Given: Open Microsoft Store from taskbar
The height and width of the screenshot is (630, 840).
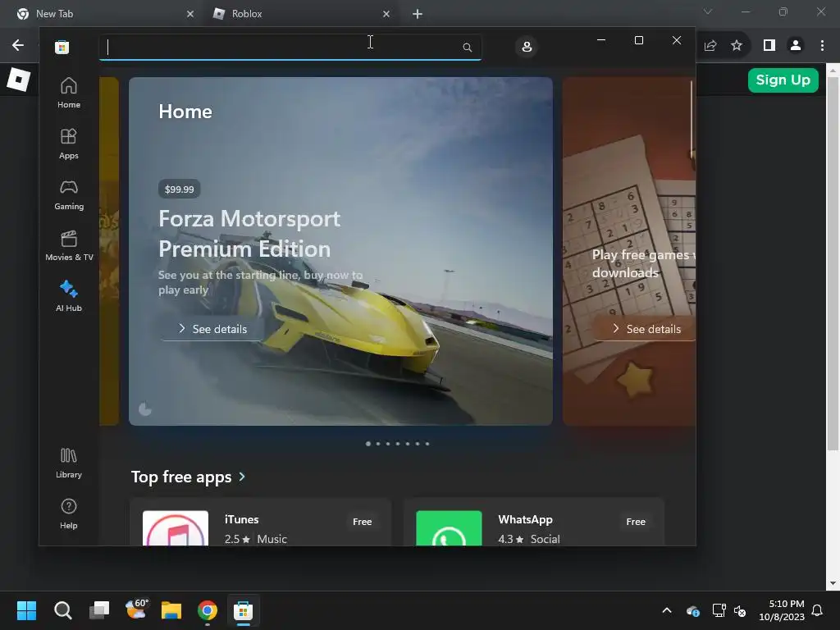Looking at the screenshot, I should click(x=243, y=610).
